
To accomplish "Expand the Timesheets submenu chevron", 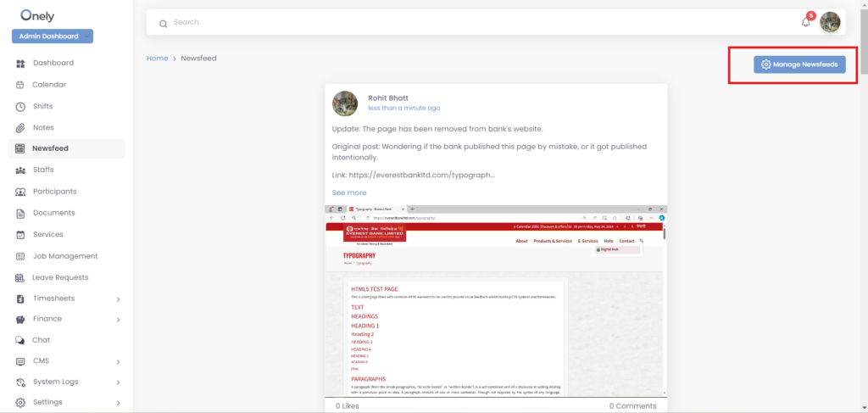I will pos(118,299).
